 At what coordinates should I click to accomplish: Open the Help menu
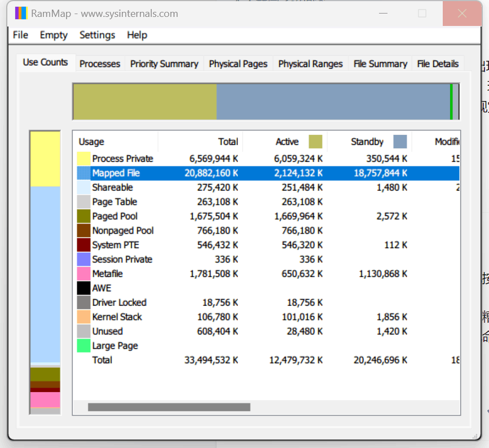pyautogui.click(x=137, y=35)
